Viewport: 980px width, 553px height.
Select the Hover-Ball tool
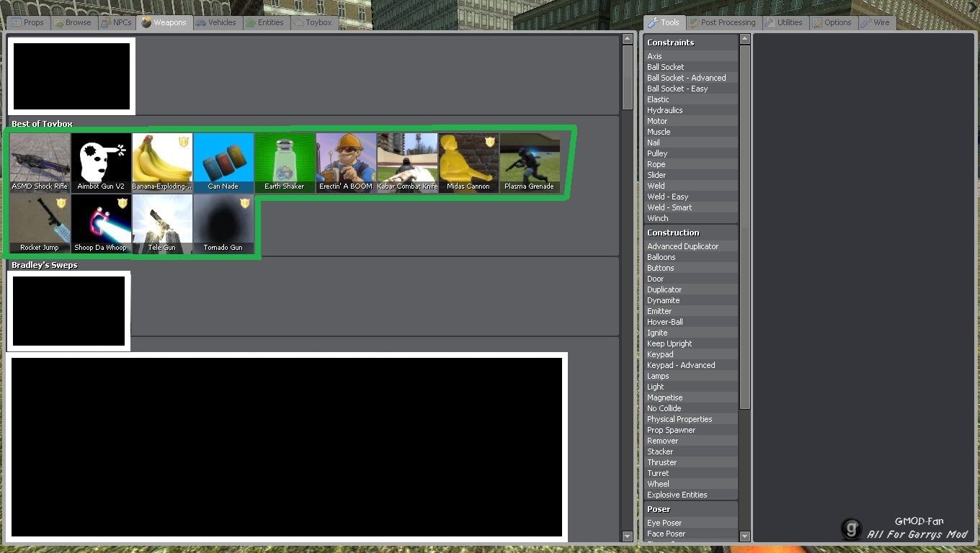pyautogui.click(x=691, y=322)
